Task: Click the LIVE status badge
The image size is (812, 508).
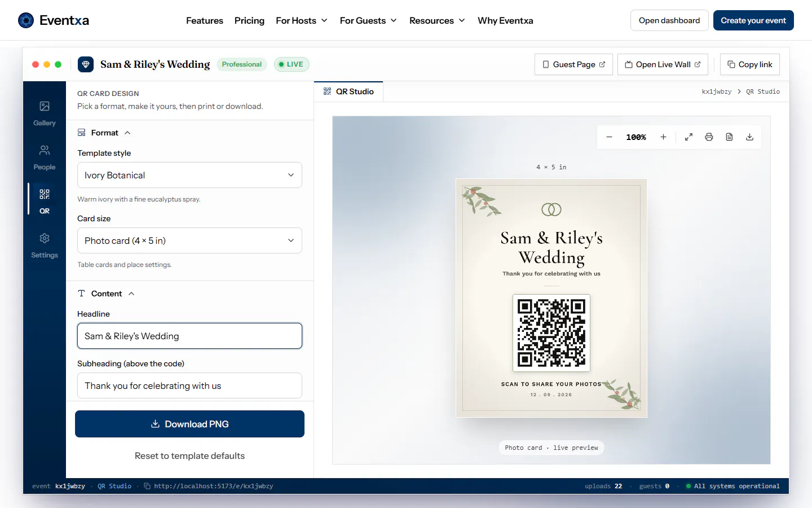Action: pos(292,64)
